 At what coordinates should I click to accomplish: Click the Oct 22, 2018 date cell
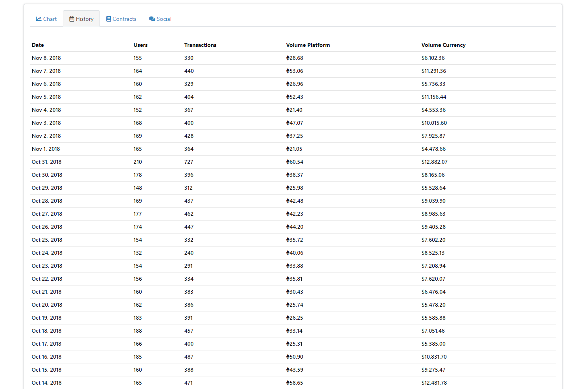(x=47, y=279)
